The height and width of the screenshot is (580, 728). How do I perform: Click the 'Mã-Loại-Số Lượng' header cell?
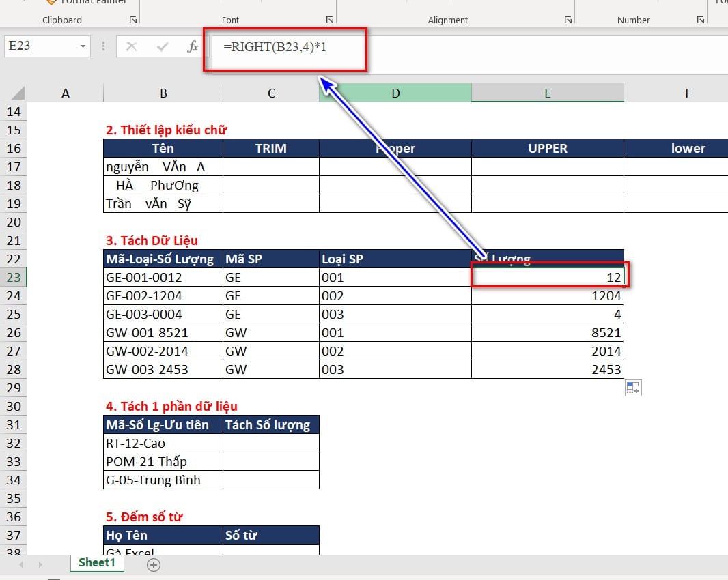tap(163, 259)
